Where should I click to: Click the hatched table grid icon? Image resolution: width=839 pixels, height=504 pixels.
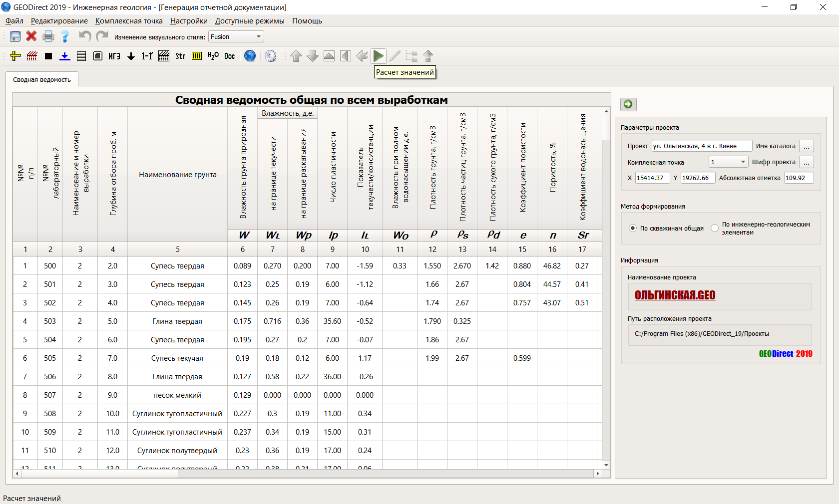pos(164,56)
